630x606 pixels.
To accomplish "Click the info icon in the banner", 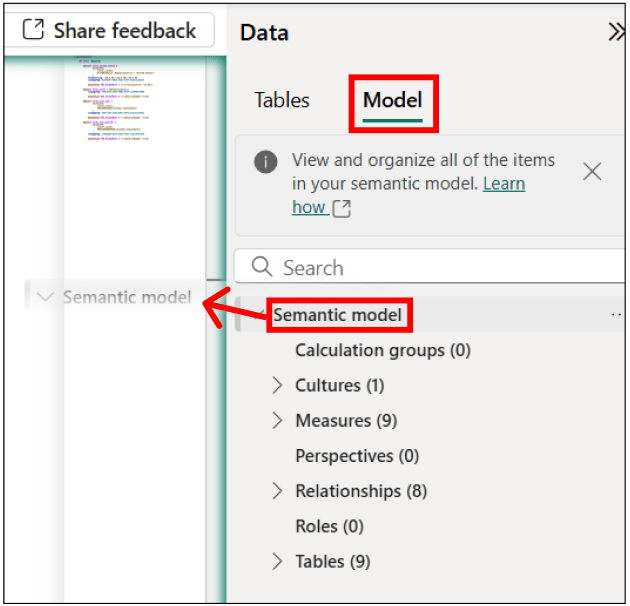I will (x=266, y=161).
